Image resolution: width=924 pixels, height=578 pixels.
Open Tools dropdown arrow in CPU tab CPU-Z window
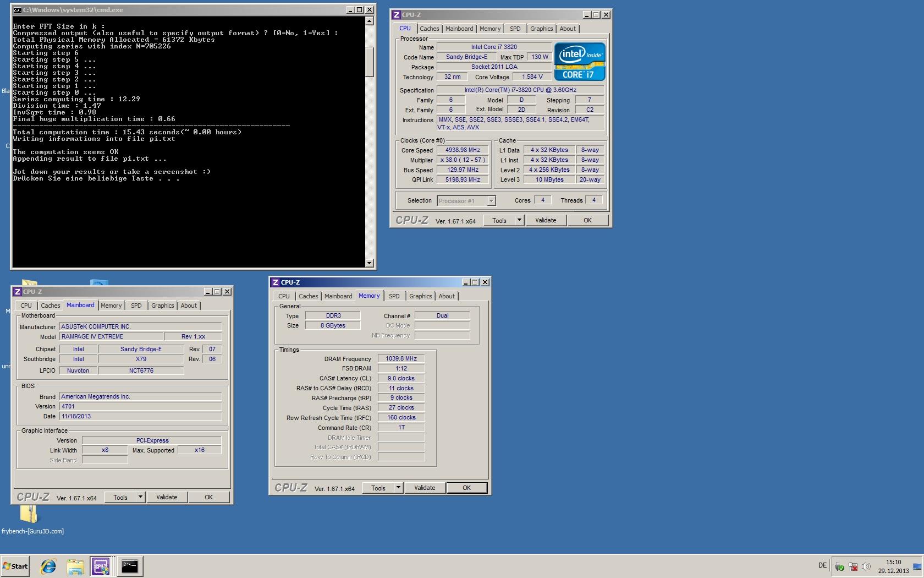click(519, 220)
